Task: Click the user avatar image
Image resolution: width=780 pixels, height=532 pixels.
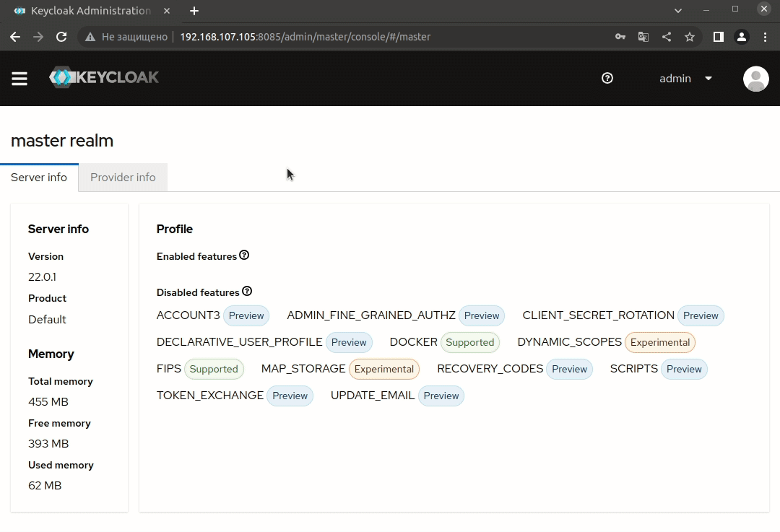Action: pyautogui.click(x=755, y=79)
